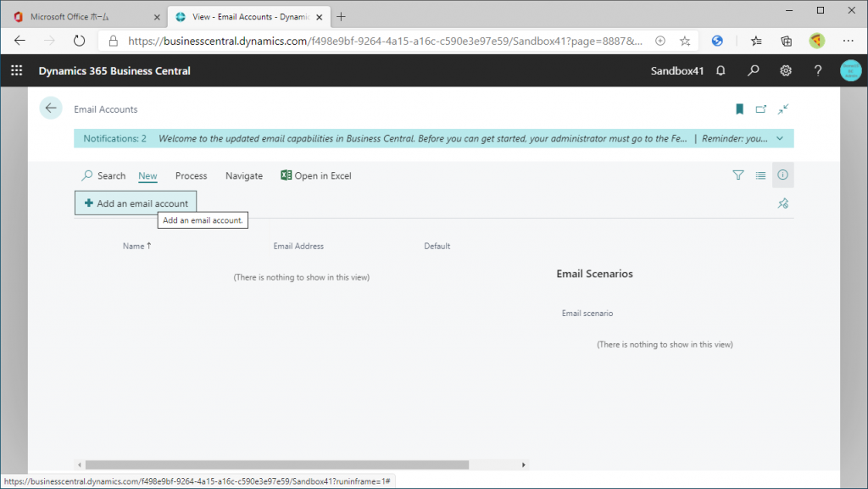Click the scrollbar left arrow

pos(79,464)
